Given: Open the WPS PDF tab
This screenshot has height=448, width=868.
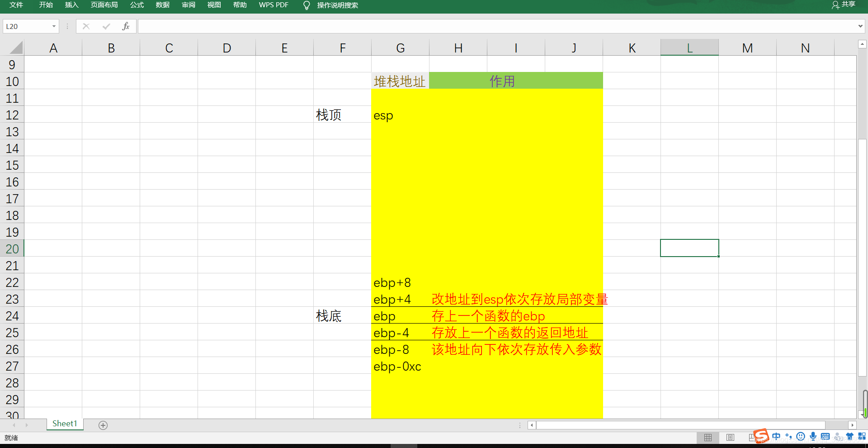Looking at the screenshot, I should pyautogui.click(x=273, y=5).
